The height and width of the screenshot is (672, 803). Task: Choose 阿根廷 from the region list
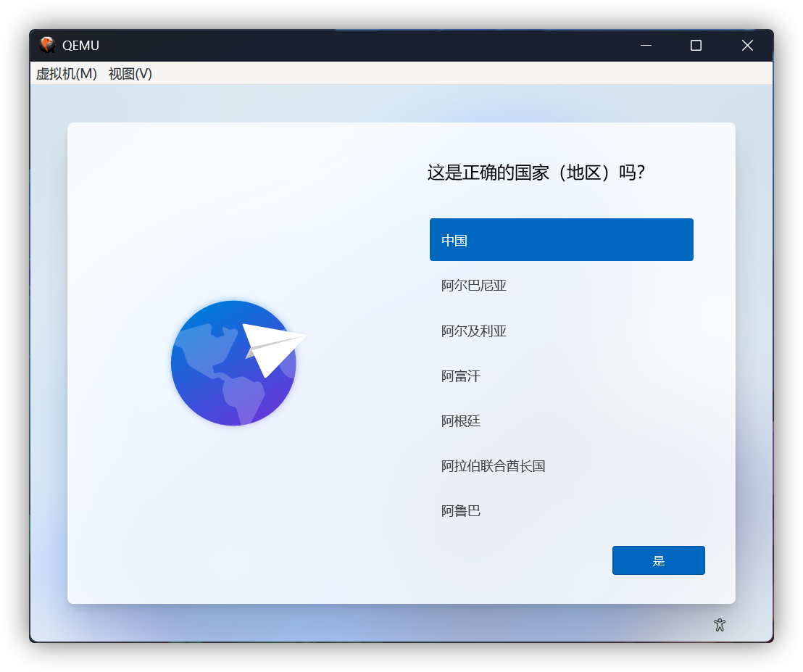tap(561, 421)
